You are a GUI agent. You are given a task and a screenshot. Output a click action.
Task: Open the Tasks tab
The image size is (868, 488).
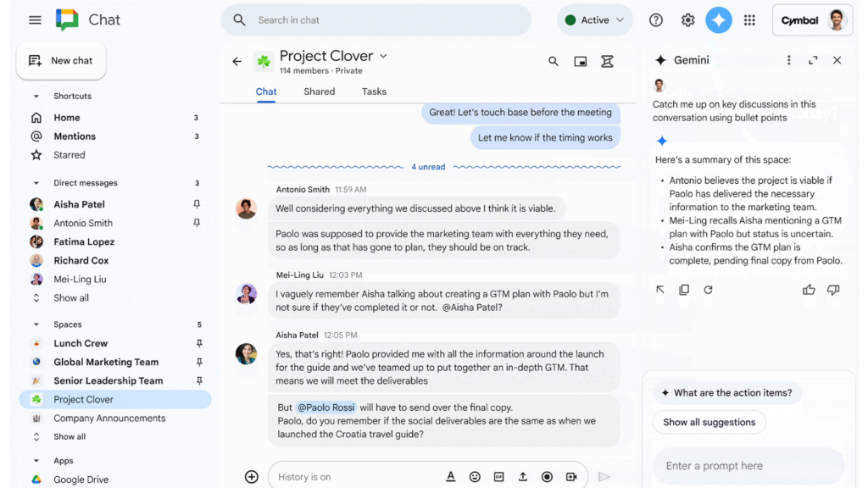click(x=374, y=91)
